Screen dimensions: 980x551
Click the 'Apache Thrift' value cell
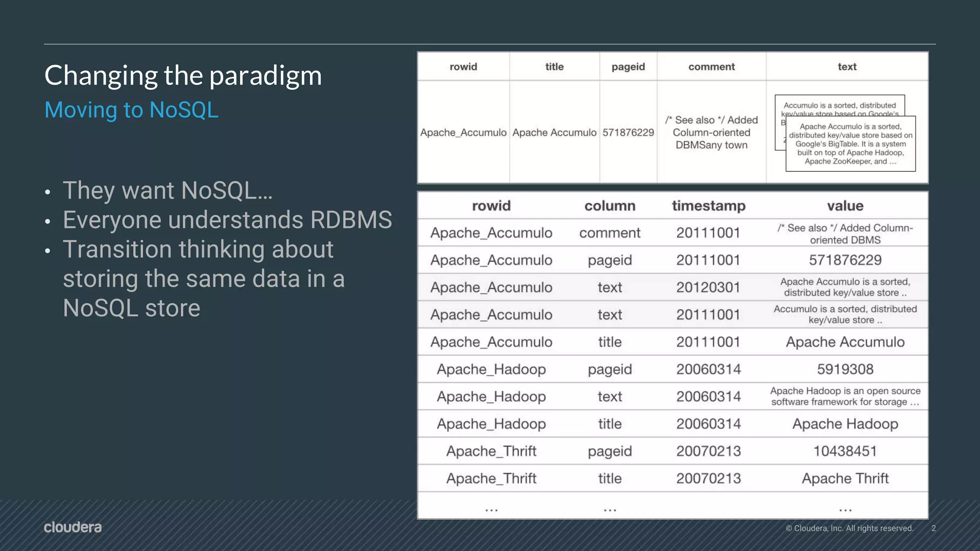[x=845, y=478]
